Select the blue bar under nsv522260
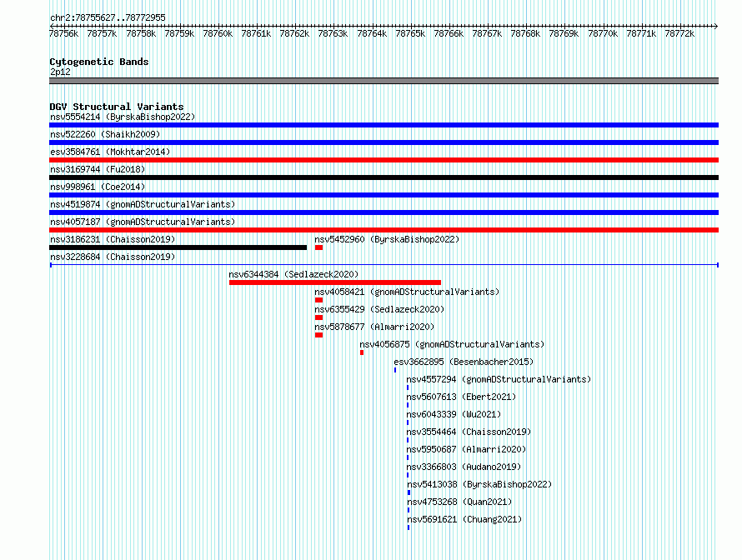742x560 pixels. [384, 142]
